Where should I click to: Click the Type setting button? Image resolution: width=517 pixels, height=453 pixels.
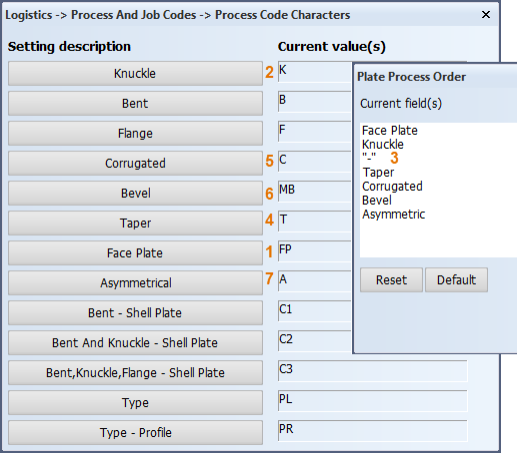(135, 402)
